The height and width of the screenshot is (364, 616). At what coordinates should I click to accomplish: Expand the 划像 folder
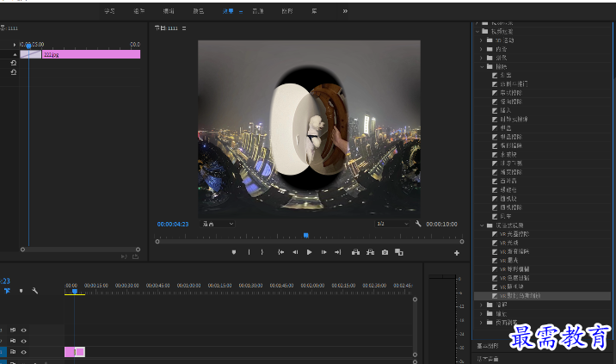click(x=481, y=58)
